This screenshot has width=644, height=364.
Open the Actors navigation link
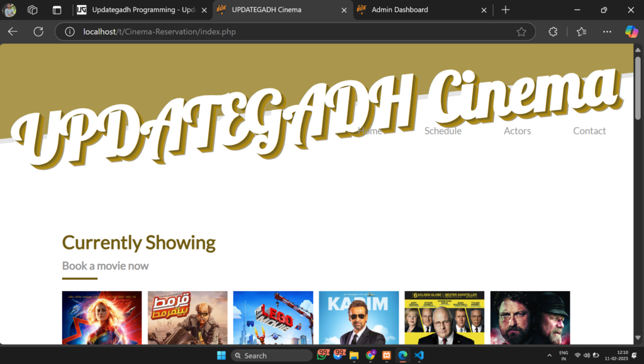517,131
